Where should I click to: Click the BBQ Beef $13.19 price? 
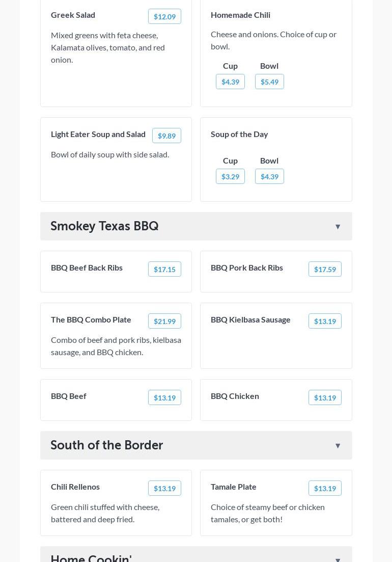pos(164,398)
